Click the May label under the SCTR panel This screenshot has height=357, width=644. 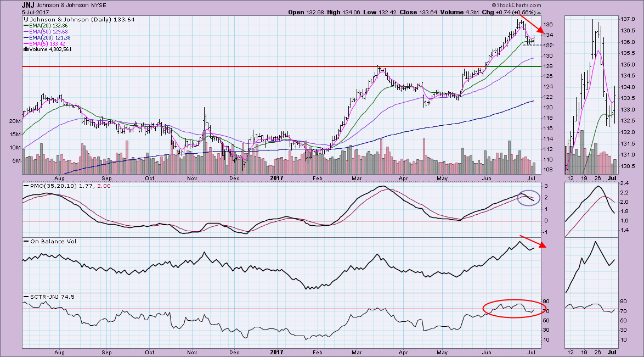click(442, 352)
